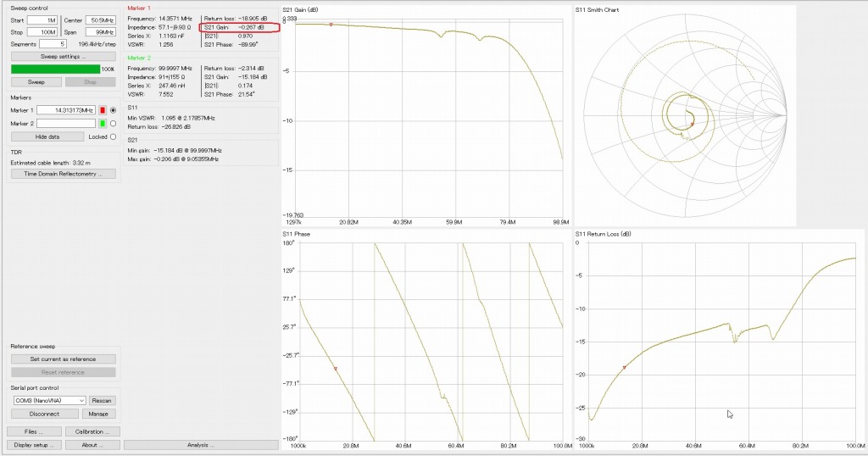This screenshot has height=456, width=868.
Task: Click Marker 2 Frequency 99.9997 MHz value
Action: (x=175, y=69)
